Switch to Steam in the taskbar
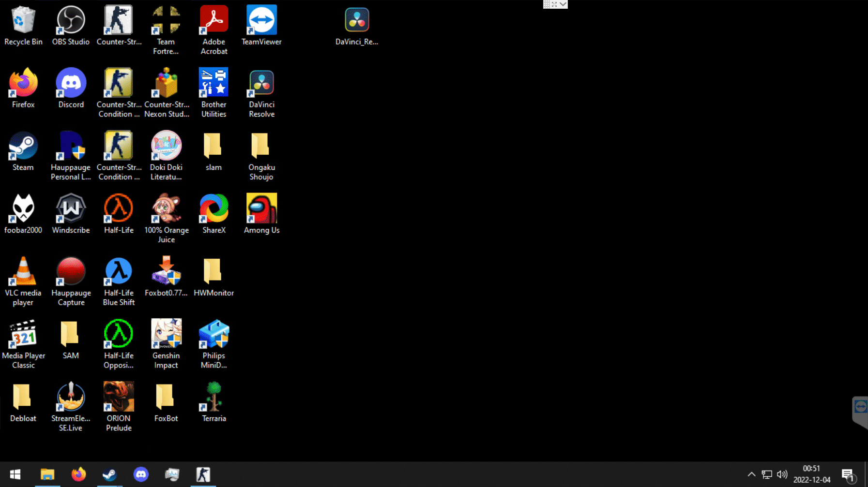Viewport: 868px width, 487px height. click(x=109, y=474)
